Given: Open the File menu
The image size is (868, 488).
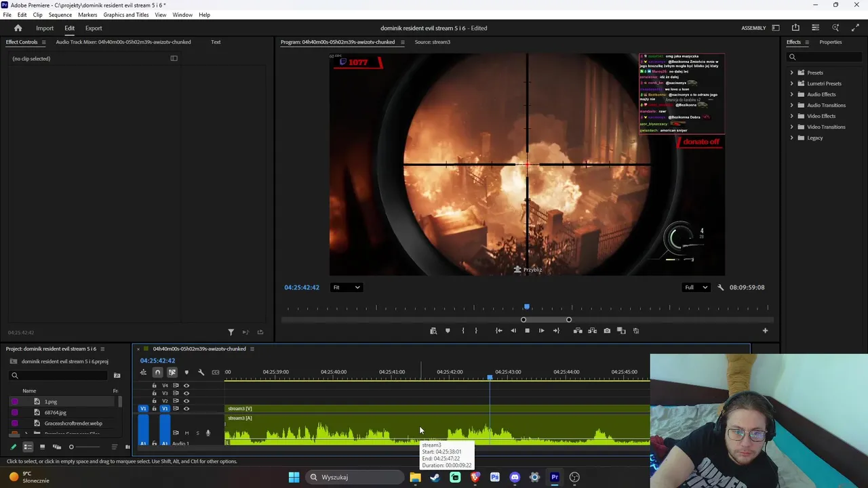Looking at the screenshot, I should [7, 15].
